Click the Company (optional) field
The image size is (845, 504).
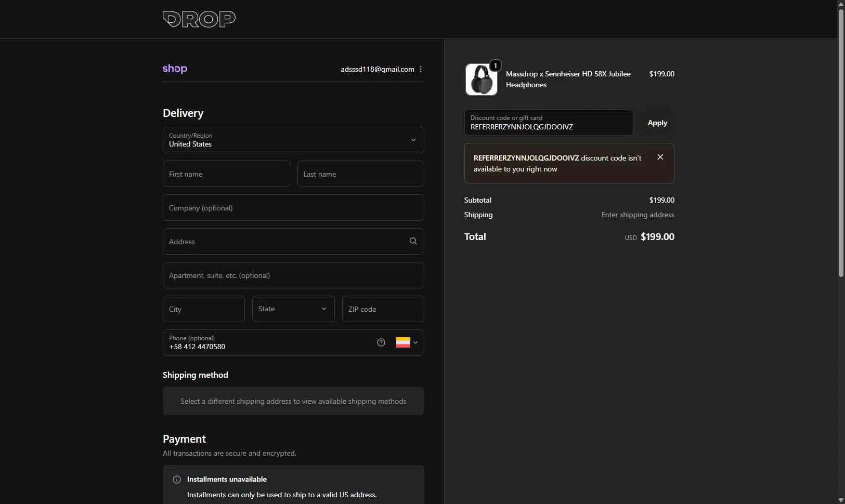pyautogui.click(x=293, y=208)
